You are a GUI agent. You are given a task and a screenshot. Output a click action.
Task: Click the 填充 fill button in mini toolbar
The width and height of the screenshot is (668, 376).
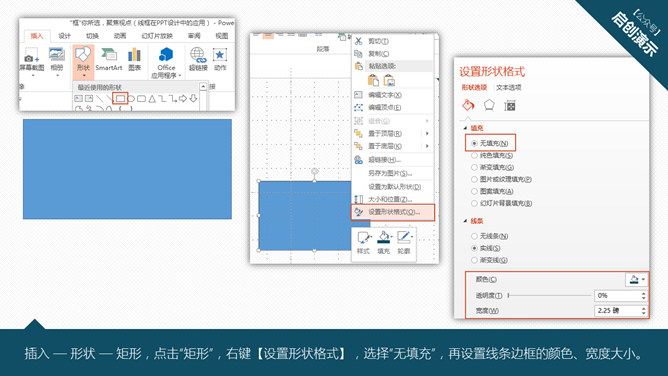[383, 242]
